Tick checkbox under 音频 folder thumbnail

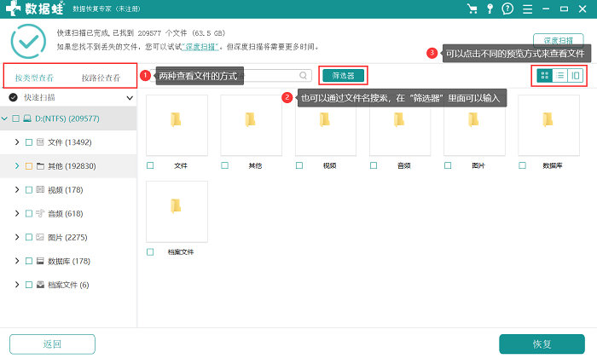pos(374,165)
